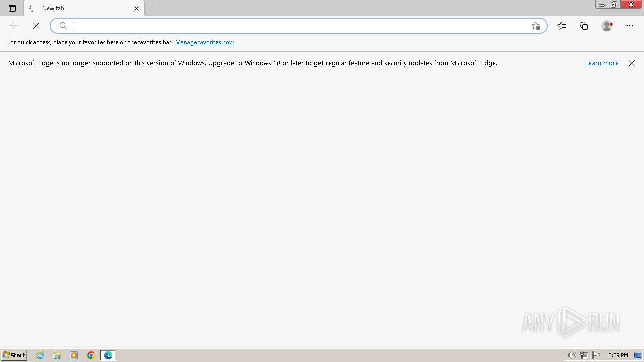Minimize the Edge window
This screenshot has width=644, height=362.
click(602, 5)
